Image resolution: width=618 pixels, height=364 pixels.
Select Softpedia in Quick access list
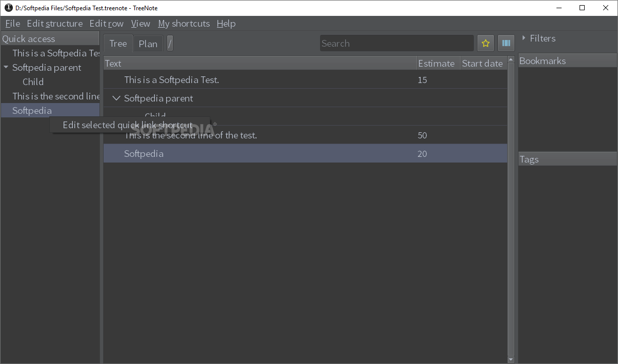pyautogui.click(x=50, y=110)
